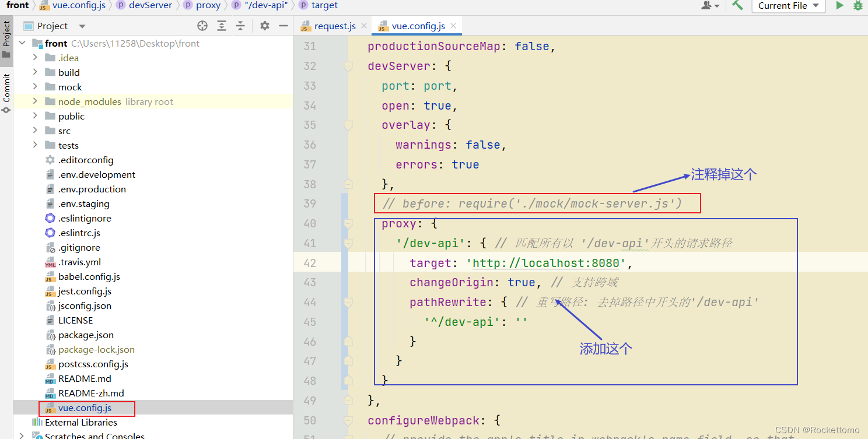The image size is (868, 439).
Task: Hide the Project panel with minus icon
Action: pyautogui.click(x=283, y=26)
